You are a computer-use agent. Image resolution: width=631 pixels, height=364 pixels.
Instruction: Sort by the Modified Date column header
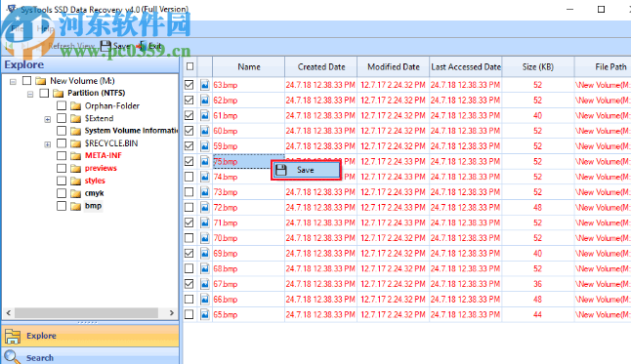click(394, 66)
